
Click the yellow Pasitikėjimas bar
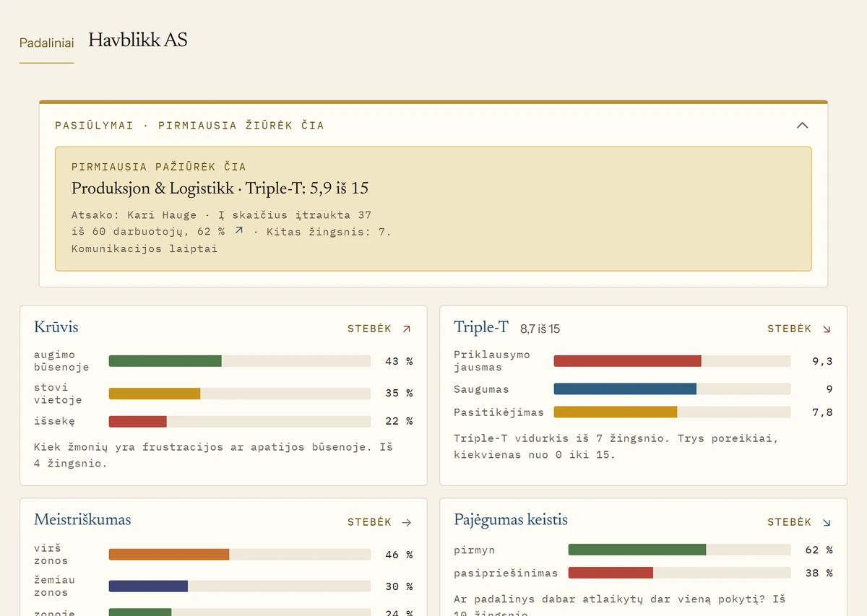click(616, 412)
